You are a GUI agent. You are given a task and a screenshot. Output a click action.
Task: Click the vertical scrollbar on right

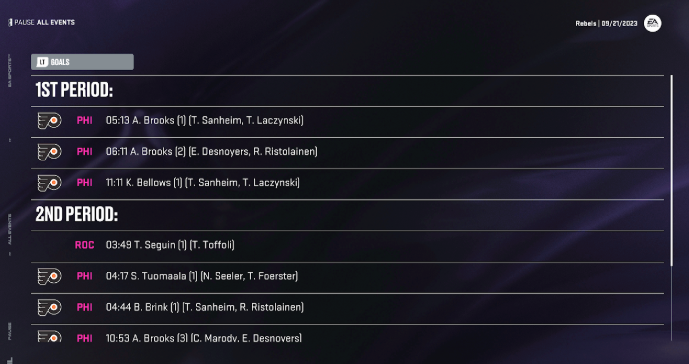(x=671, y=171)
